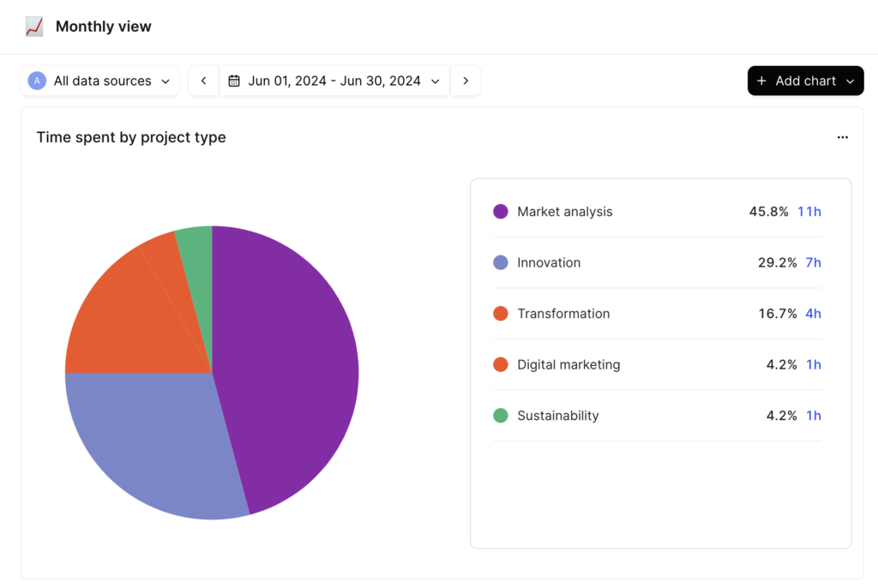Navigate to the previous month with left arrow
Image resolution: width=878 pixels, height=588 pixels.
(203, 80)
